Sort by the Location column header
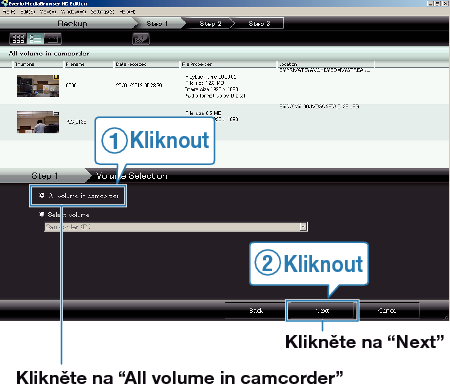The height and width of the screenshot is (389, 450). pyautogui.click(x=326, y=64)
